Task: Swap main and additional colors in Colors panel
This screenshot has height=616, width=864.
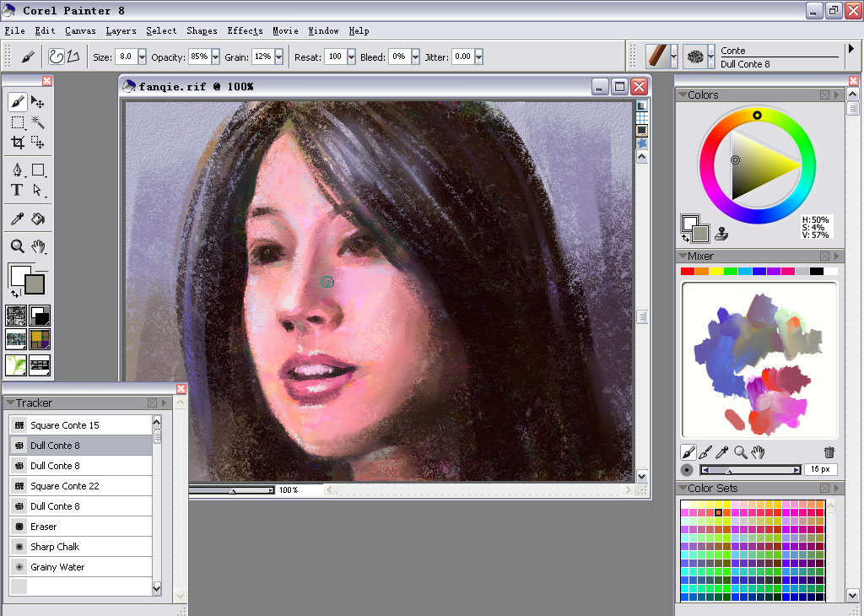Action: 685,239
